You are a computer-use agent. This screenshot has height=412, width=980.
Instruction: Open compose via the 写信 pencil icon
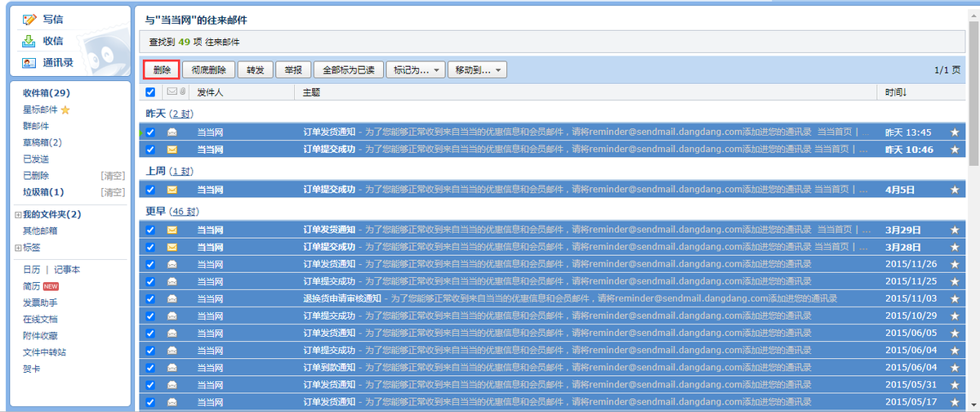click(x=29, y=20)
